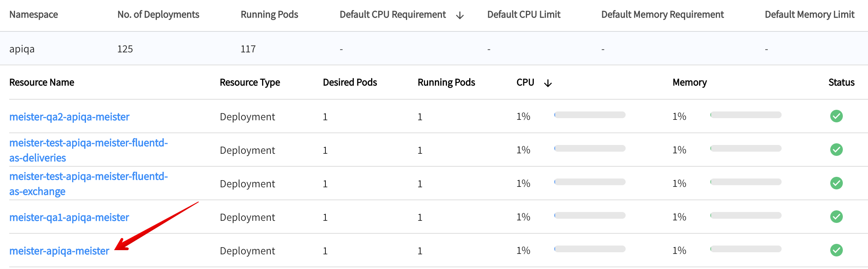The image size is (868, 269).
Task: Click sort arrow next to Default CPU Requirement
Action: click(x=460, y=16)
